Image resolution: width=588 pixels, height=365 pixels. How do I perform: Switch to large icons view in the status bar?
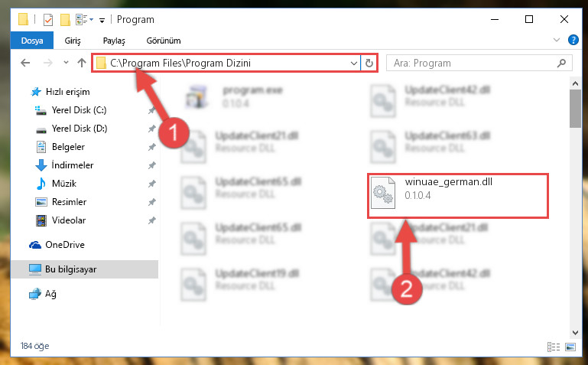[570, 347]
